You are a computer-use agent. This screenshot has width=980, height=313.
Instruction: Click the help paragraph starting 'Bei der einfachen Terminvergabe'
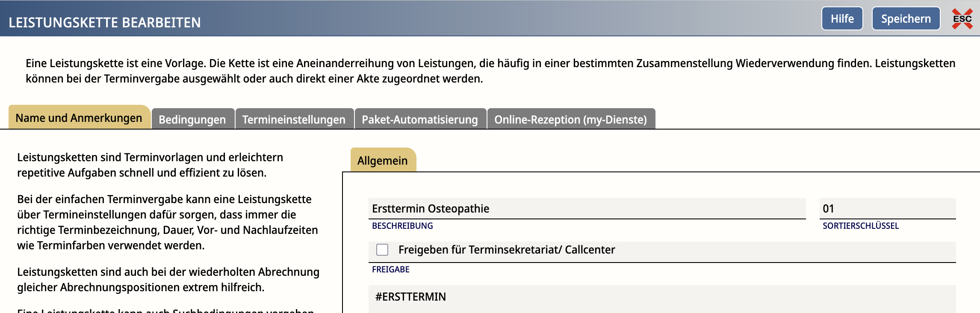168,222
